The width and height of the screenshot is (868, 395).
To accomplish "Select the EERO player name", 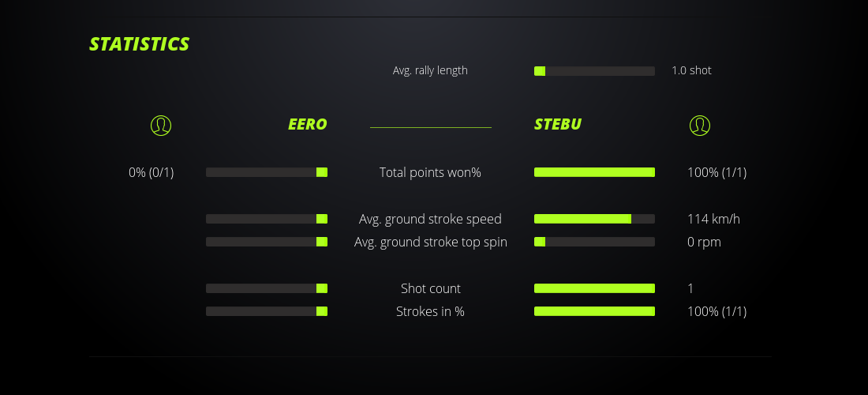I will coord(307,124).
